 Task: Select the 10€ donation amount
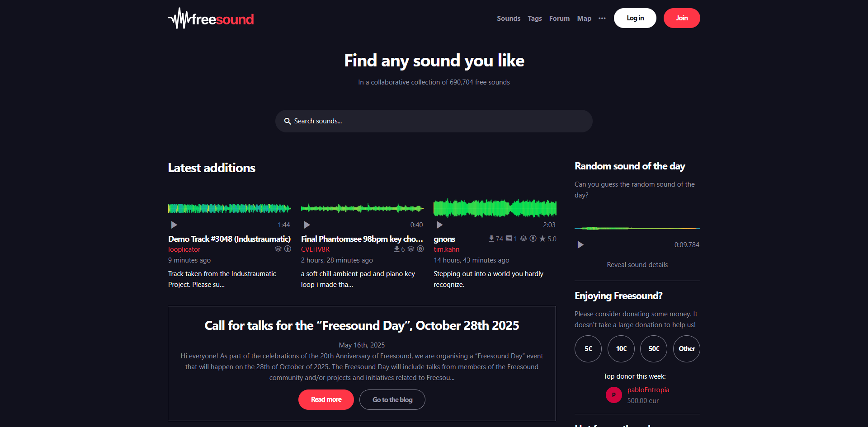click(621, 349)
